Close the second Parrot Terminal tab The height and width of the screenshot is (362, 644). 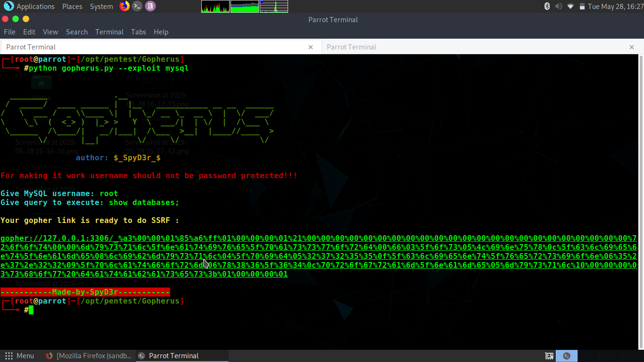632,47
